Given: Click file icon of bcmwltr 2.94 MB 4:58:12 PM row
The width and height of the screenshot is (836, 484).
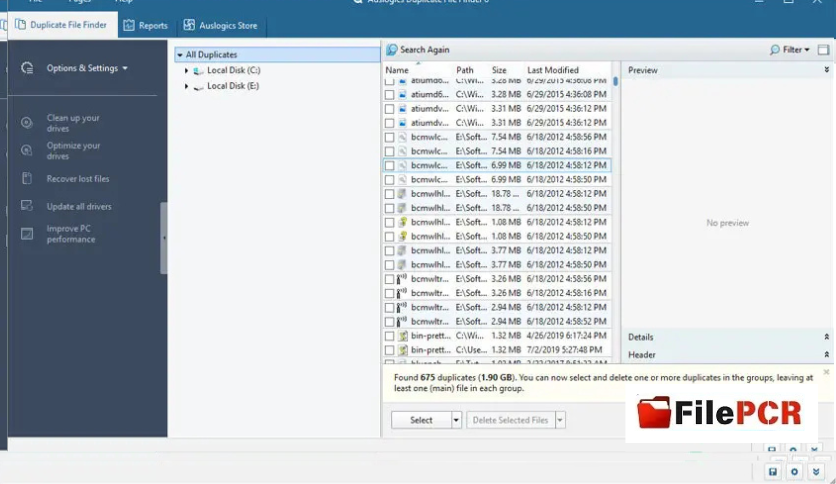Looking at the screenshot, I should 402,307.
